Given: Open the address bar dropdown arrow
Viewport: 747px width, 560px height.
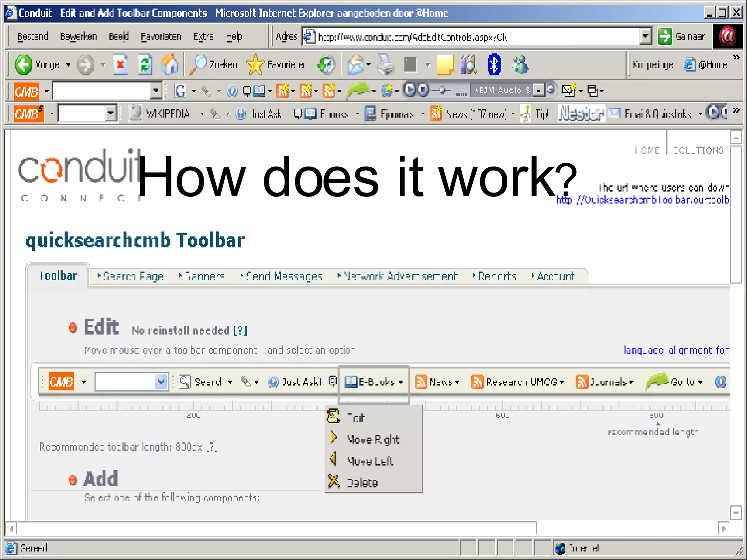Looking at the screenshot, I should (x=646, y=36).
